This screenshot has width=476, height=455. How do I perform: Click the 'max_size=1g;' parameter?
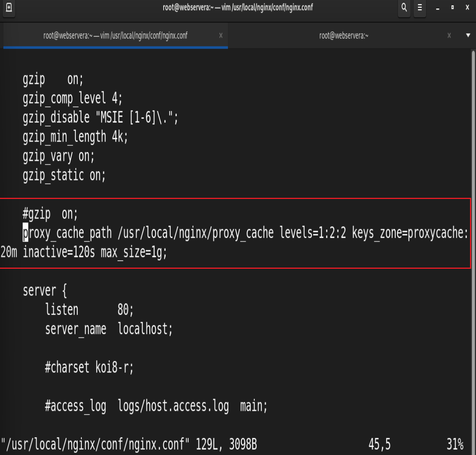134,252
